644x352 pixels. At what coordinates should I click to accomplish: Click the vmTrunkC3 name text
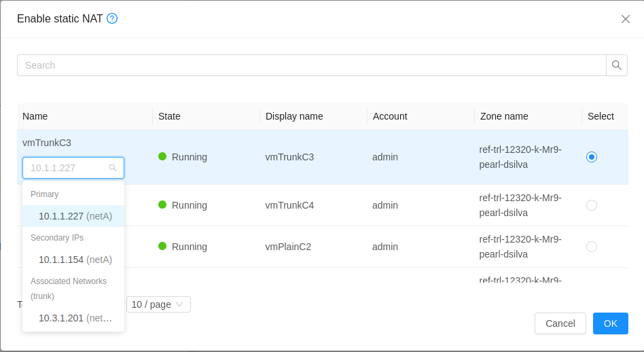[46, 143]
